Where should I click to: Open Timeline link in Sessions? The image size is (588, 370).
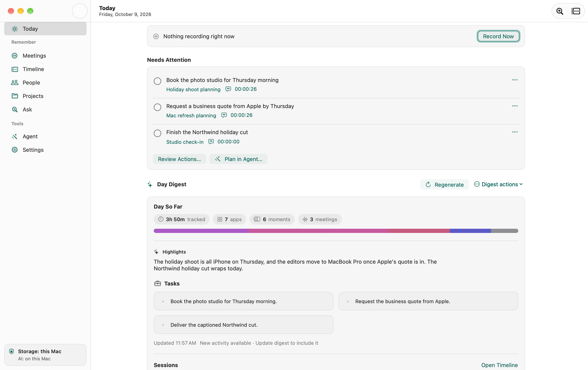pos(499,365)
